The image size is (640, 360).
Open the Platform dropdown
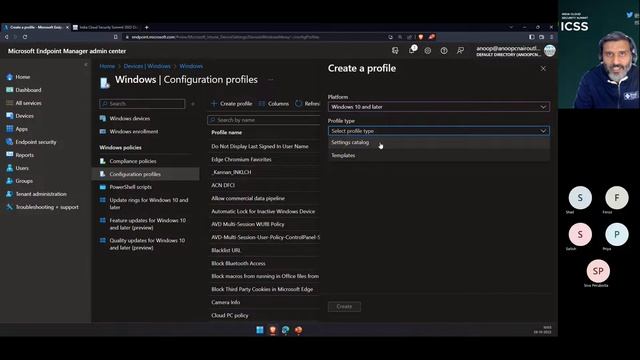click(439, 107)
